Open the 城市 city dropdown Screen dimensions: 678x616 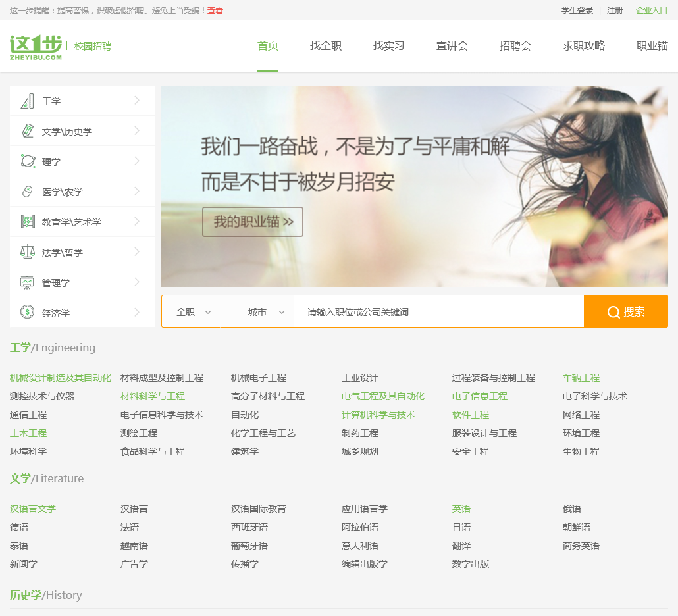pyautogui.click(x=257, y=312)
